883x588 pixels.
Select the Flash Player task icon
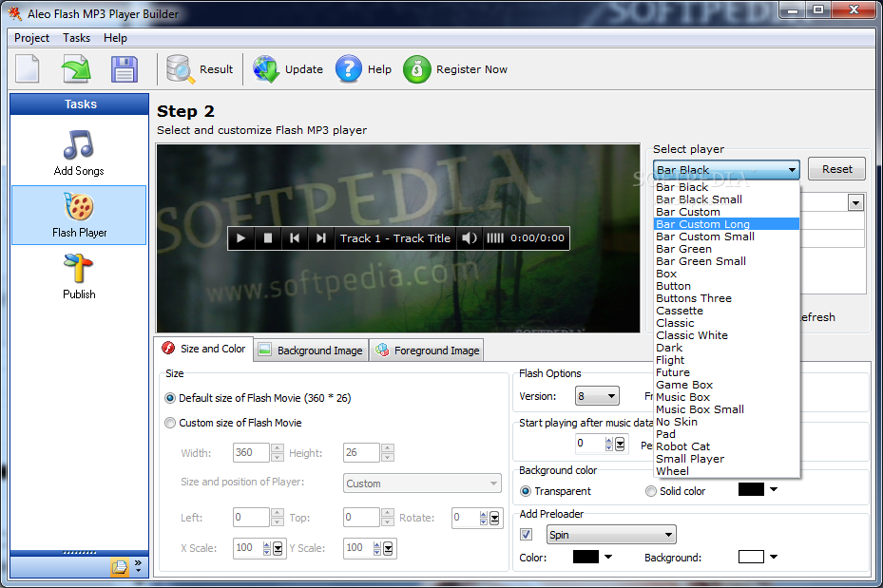79,207
